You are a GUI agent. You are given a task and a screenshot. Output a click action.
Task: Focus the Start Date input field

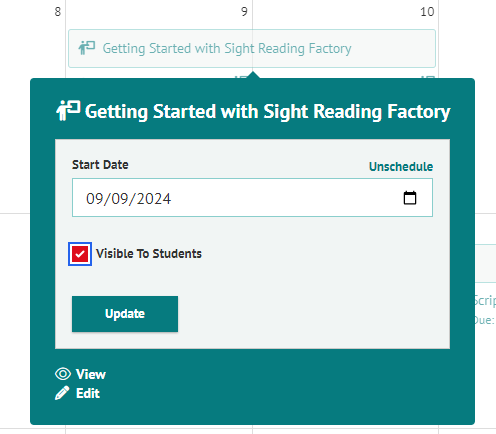point(252,198)
